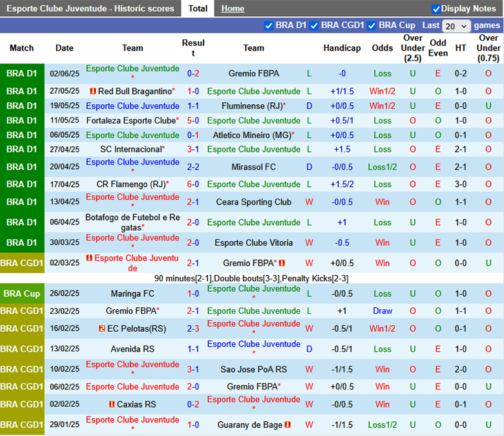Open SC Internacional team link
Image resolution: width=504 pixels, height=436 pixels.
(131, 149)
